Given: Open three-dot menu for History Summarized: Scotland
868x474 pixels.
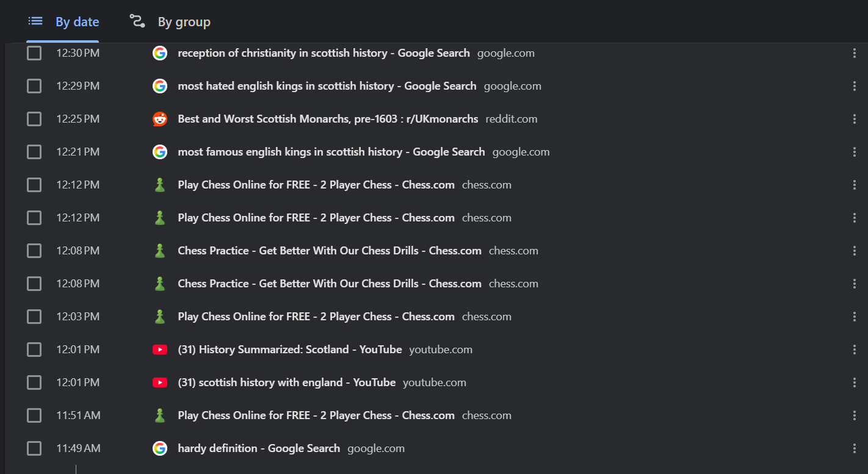Looking at the screenshot, I should 855,350.
